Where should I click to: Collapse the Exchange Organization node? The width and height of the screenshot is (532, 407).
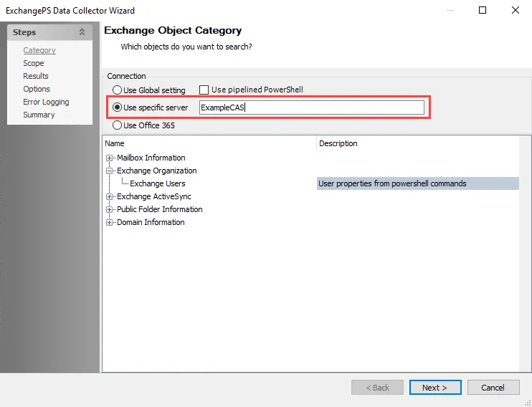(109, 171)
